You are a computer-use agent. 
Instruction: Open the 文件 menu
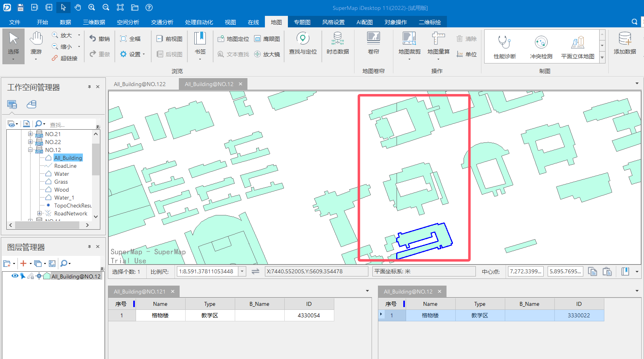[x=15, y=22]
